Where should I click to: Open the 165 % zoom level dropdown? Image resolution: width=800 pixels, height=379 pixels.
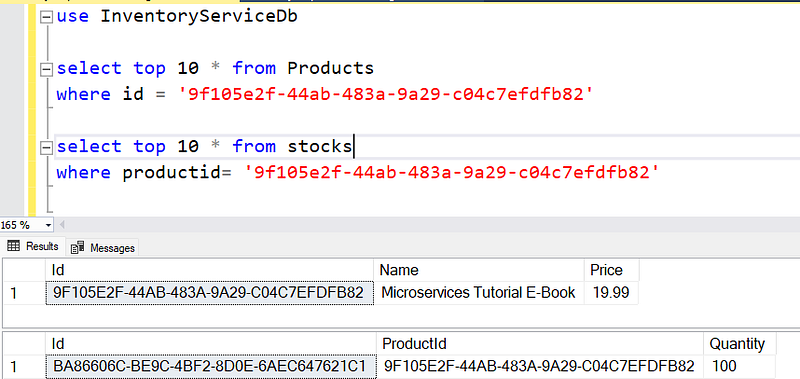coord(48,225)
